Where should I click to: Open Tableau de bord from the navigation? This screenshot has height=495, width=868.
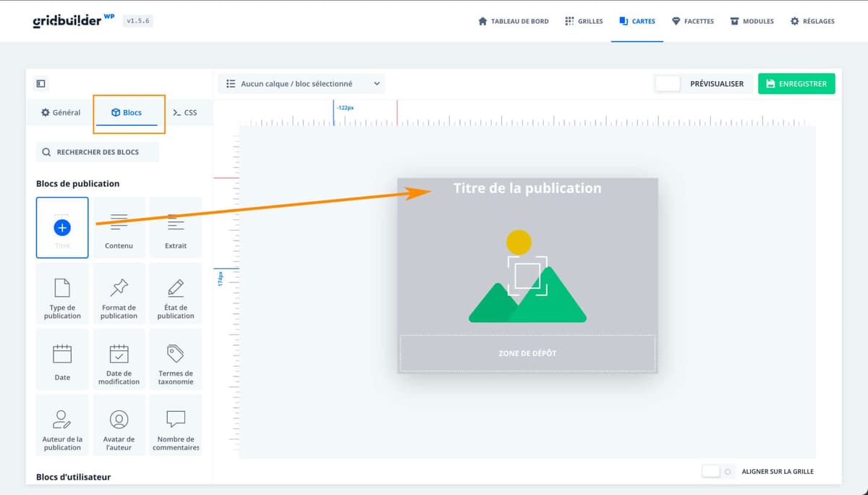(514, 21)
